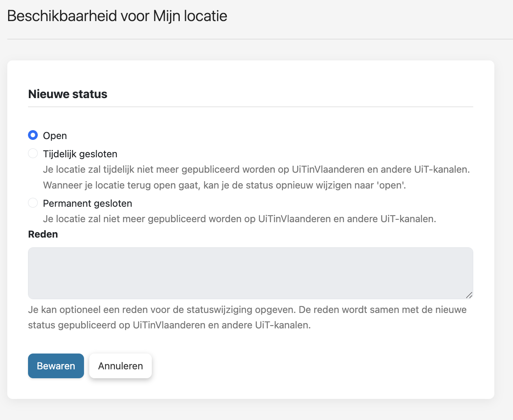Viewport: 513px width, 420px height.
Task: Click the divider line beneath Nieuwe status
Action: (250, 107)
